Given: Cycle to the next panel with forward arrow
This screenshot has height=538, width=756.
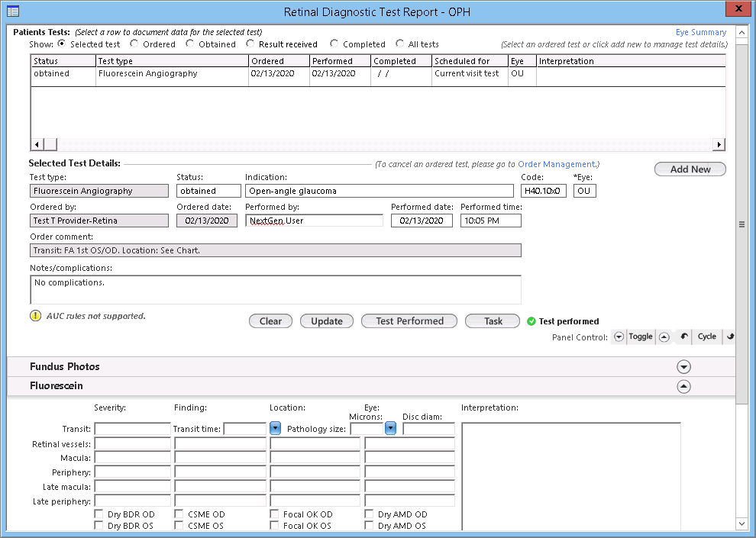Looking at the screenshot, I should coord(730,337).
